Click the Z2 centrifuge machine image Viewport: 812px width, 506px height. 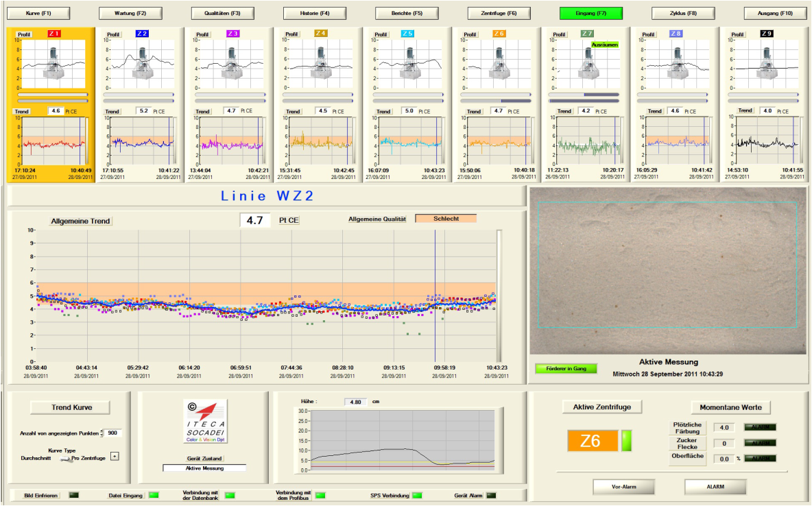pos(141,64)
